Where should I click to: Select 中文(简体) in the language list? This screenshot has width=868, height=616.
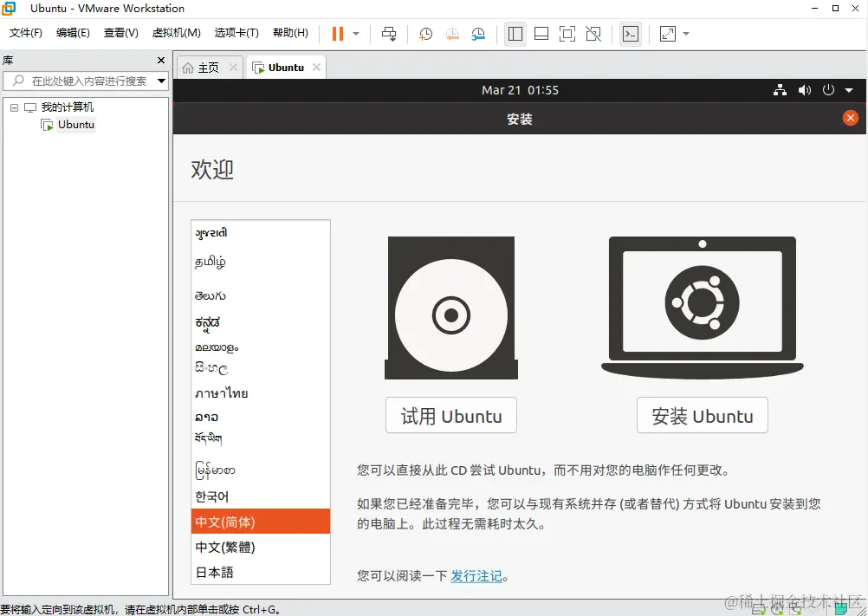click(261, 522)
